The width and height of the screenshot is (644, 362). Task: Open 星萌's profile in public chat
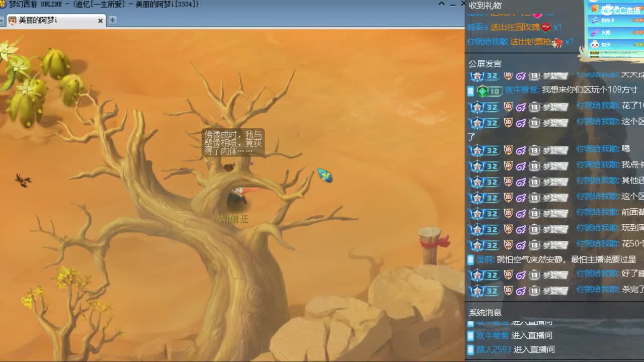[485, 260]
